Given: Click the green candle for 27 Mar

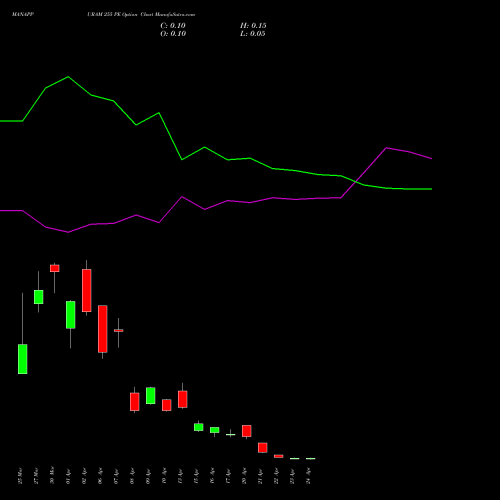Looking at the screenshot, I should (x=39, y=297).
